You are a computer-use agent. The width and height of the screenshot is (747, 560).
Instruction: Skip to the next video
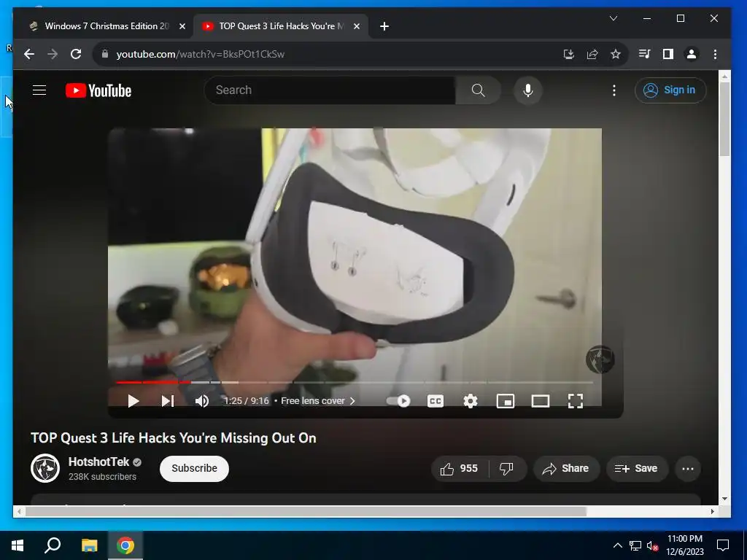[x=168, y=401]
